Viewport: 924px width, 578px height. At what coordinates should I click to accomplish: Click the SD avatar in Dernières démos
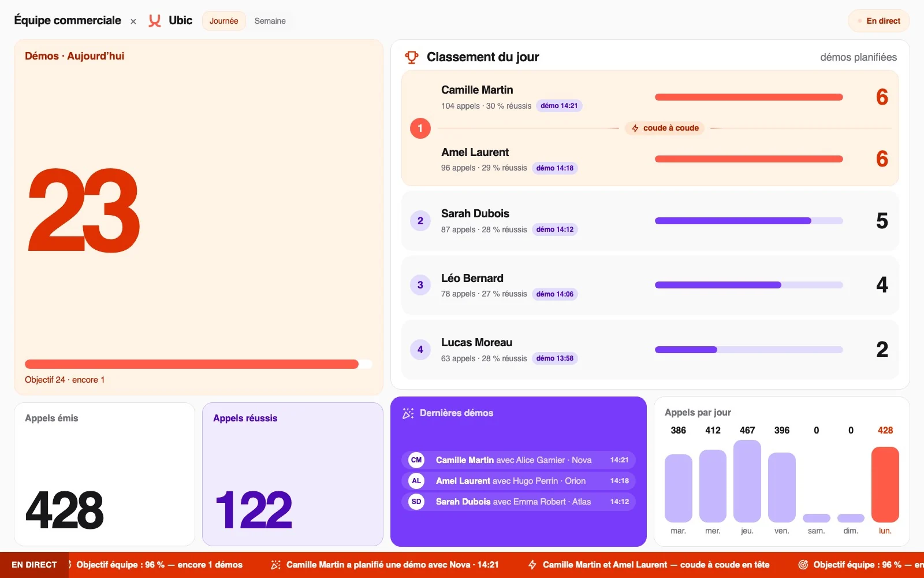(416, 502)
